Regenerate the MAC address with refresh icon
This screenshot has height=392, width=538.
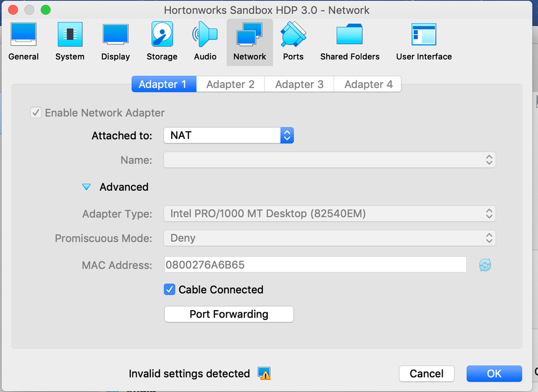[x=485, y=265]
